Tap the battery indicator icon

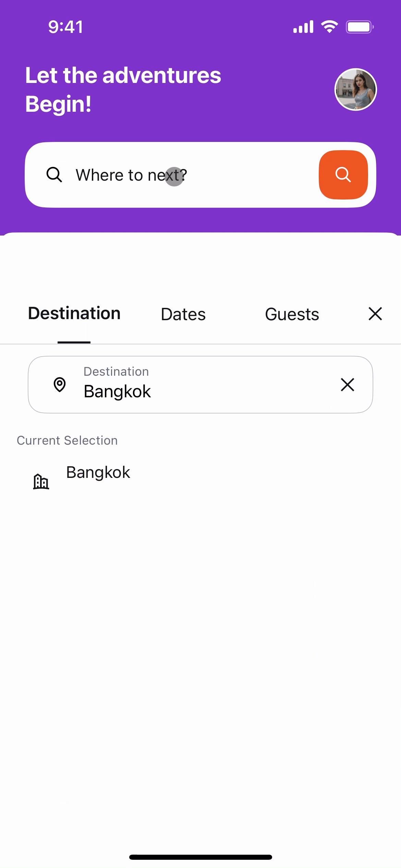point(360,27)
